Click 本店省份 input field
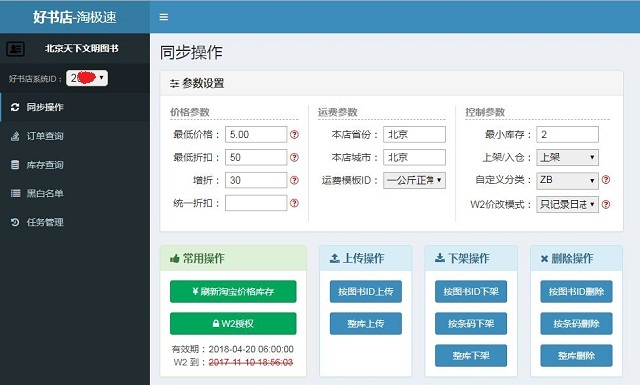 click(x=414, y=134)
